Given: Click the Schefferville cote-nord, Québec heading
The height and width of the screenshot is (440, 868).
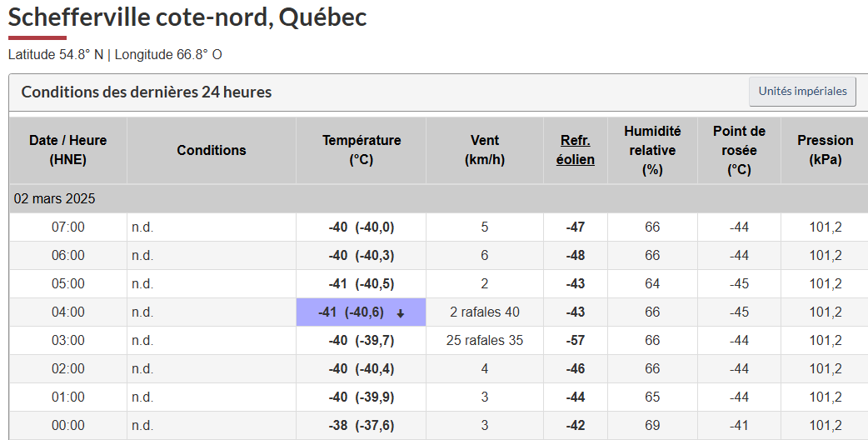Looking at the screenshot, I should pos(187,17).
